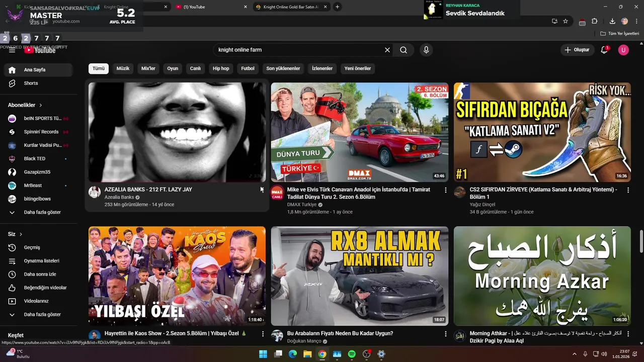Open a new browser tab
644x362 pixels.
(337, 7)
